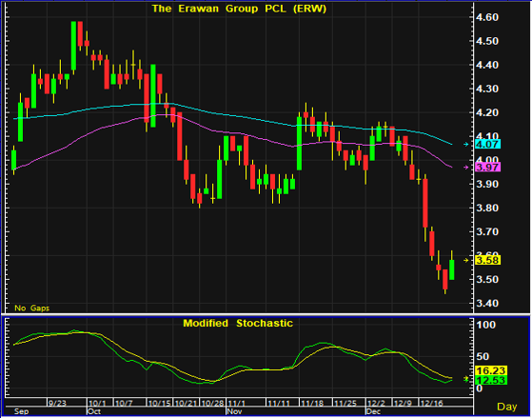532x418 pixels.
Task: Click the chart title The Erawan Group PCL
Action: [239, 9]
